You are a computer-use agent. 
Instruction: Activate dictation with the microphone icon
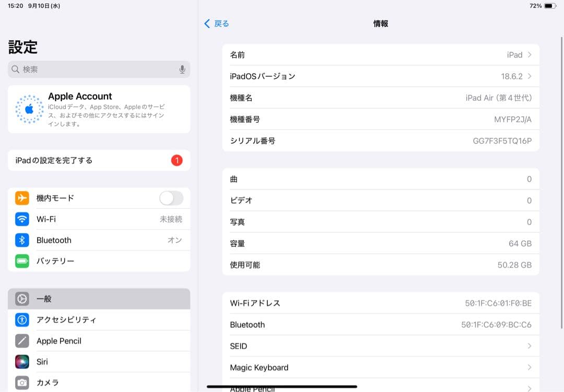182,68
